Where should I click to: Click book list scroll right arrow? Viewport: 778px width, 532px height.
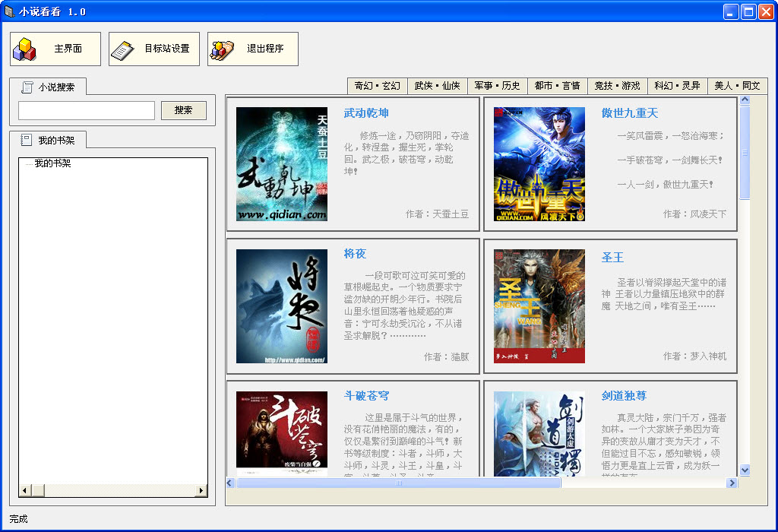pos(732,483)
